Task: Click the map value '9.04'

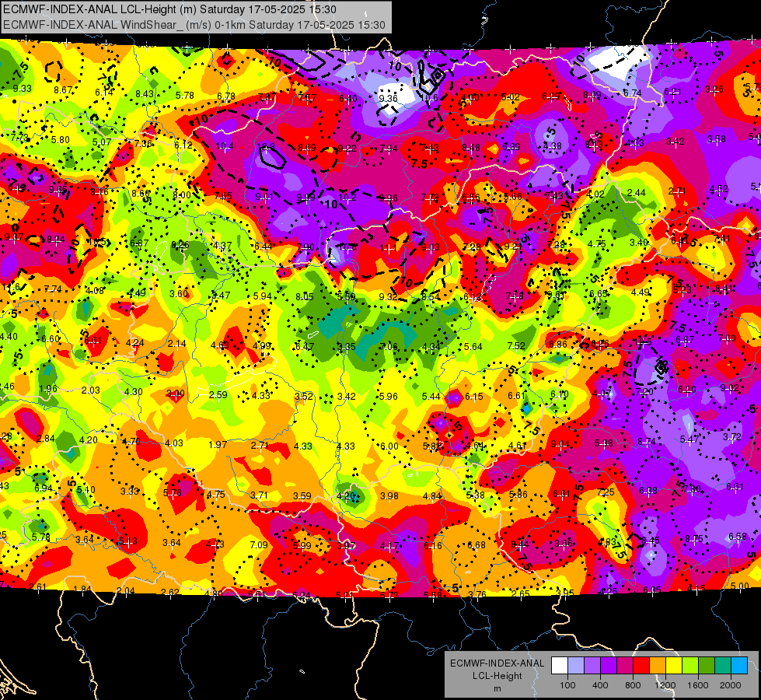Action: point(560,444)
